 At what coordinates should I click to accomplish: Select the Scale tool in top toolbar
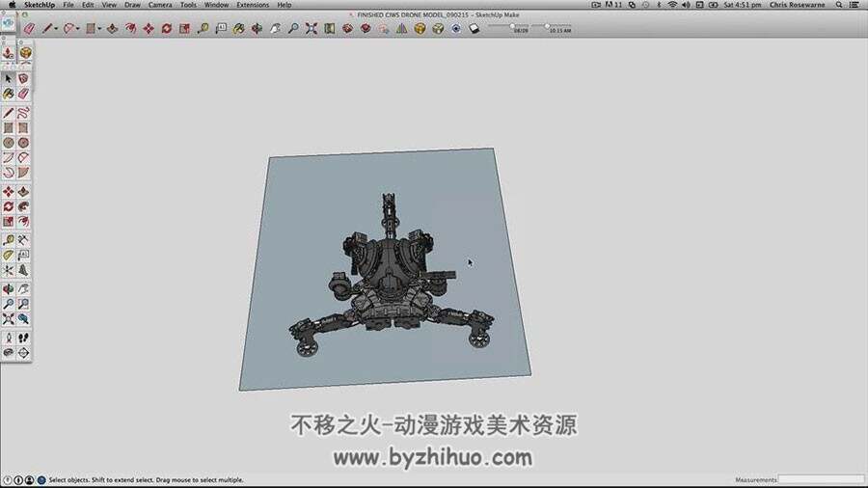[x=184, y=28]
